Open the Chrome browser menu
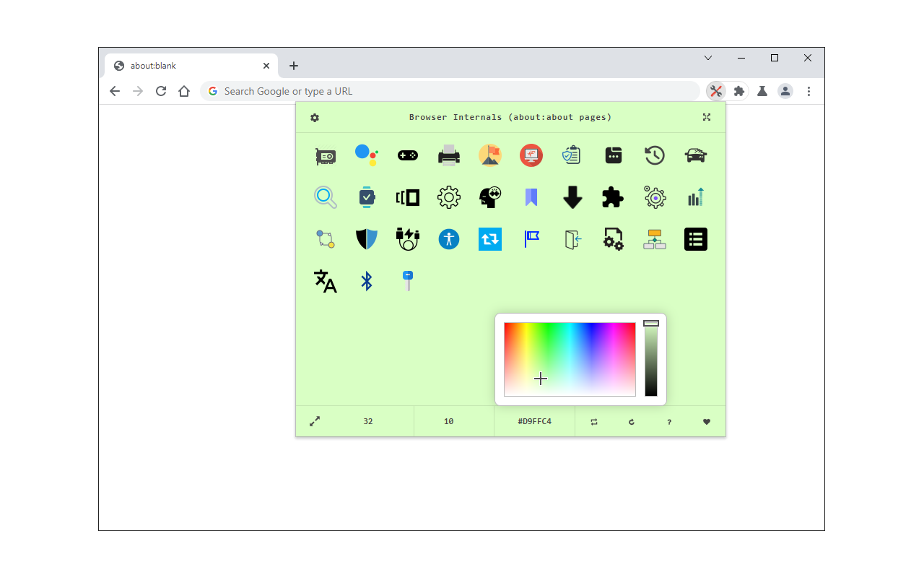The image size is (924, 578). (x=808, y=91)
